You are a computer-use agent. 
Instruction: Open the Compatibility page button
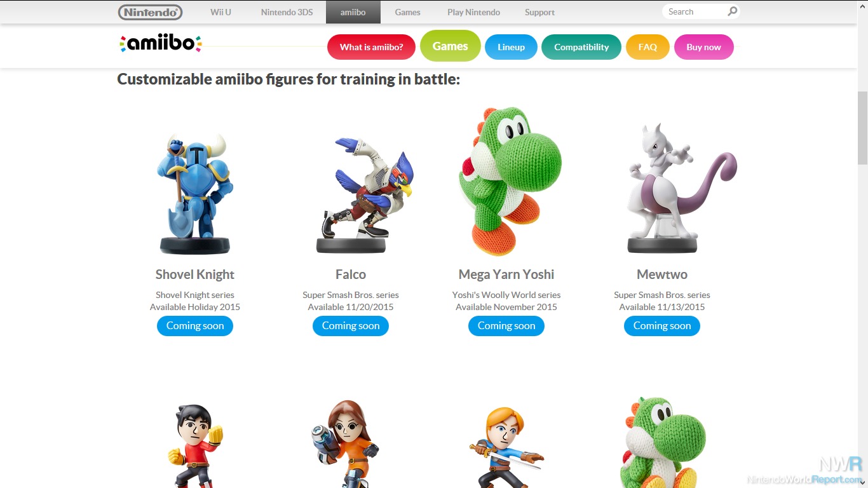coord(581,47)
